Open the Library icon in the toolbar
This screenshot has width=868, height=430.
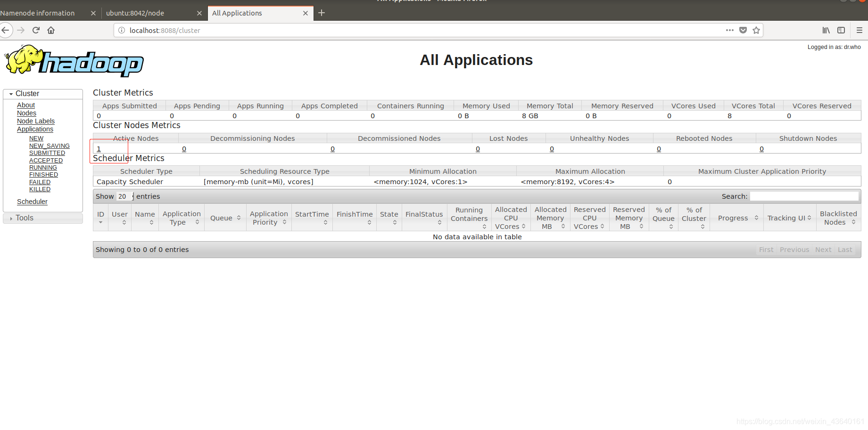pos(826,30)
